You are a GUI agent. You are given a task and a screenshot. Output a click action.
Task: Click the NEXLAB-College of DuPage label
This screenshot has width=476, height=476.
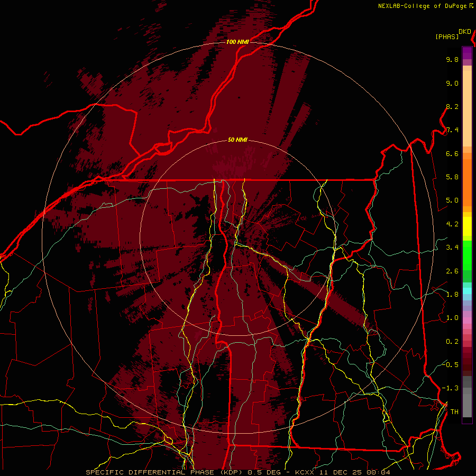coord(422,6)
